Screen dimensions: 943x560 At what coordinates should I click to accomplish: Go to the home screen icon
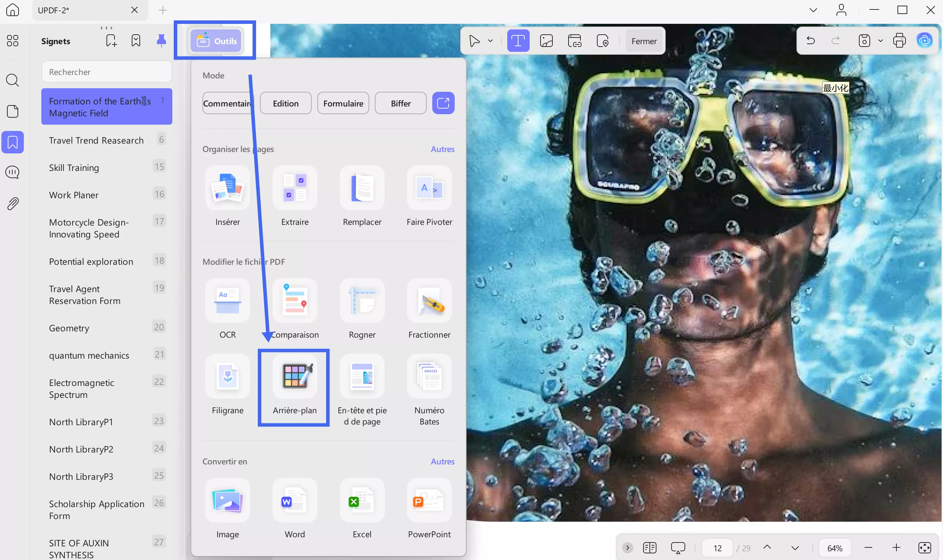pyautogui.click(x=13, y=10)
